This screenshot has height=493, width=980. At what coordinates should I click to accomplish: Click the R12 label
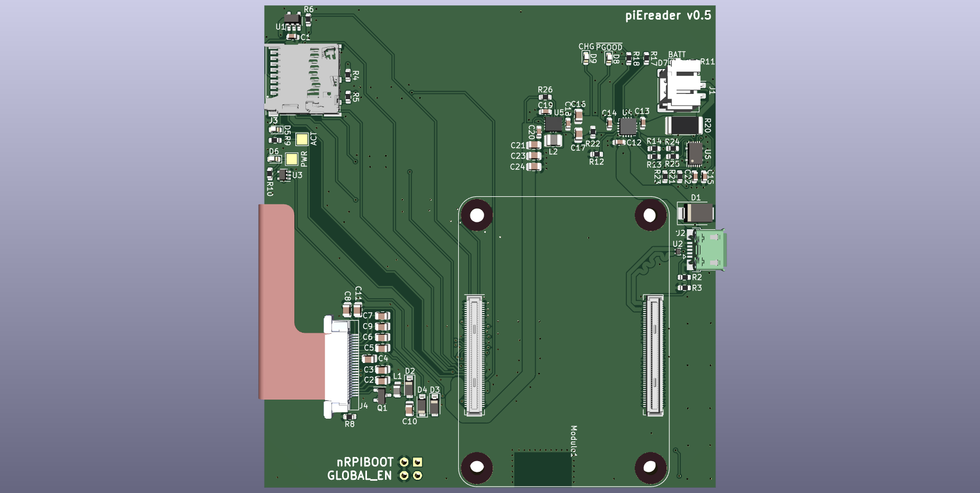[597, 162]
